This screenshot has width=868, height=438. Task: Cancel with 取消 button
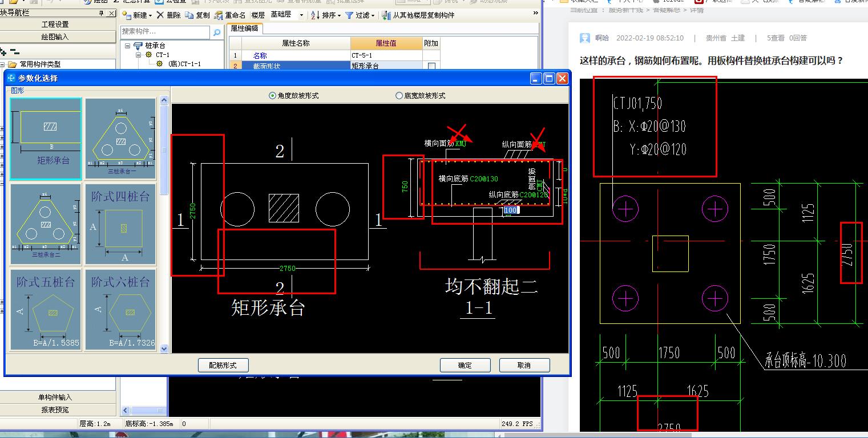(x=524, y=365)
